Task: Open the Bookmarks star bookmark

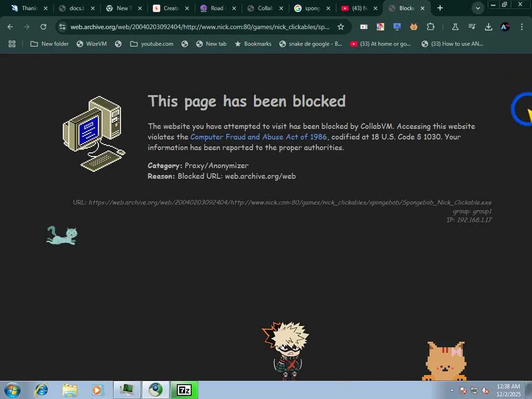Action: coord(253,44)
